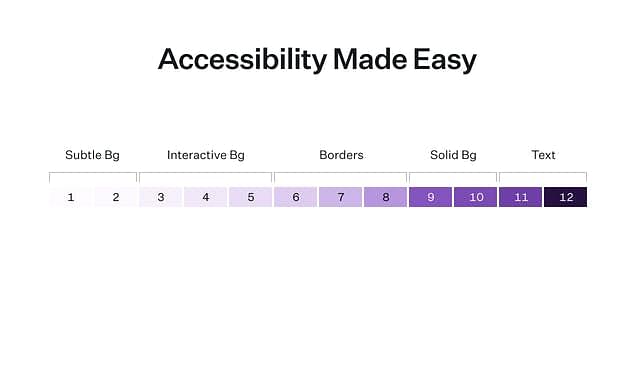Click the Solid Bg label
This screenshot has width=635, height=380.
(453, 155)
